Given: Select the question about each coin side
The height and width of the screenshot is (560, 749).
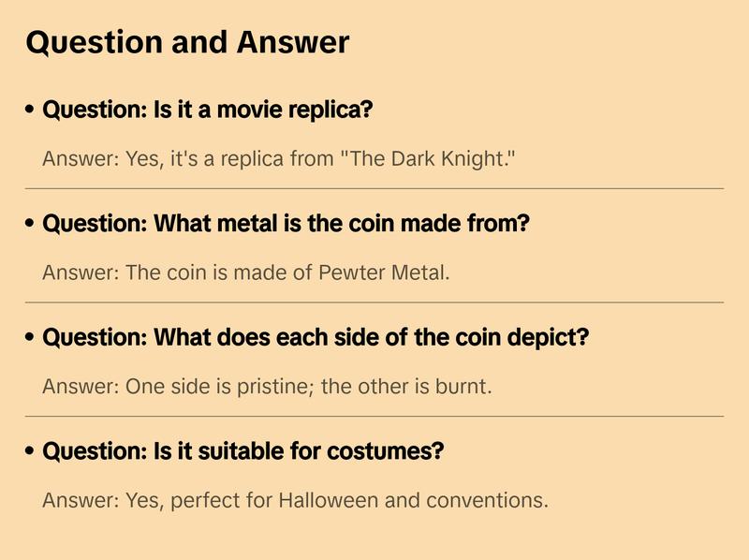Looking at the screenshot, I should (x=316, y=337).
